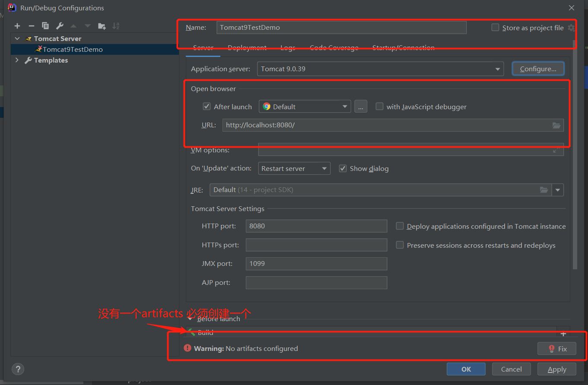Click the Move Up arrow icon
The image size is (588, 385).
(73, 26)
